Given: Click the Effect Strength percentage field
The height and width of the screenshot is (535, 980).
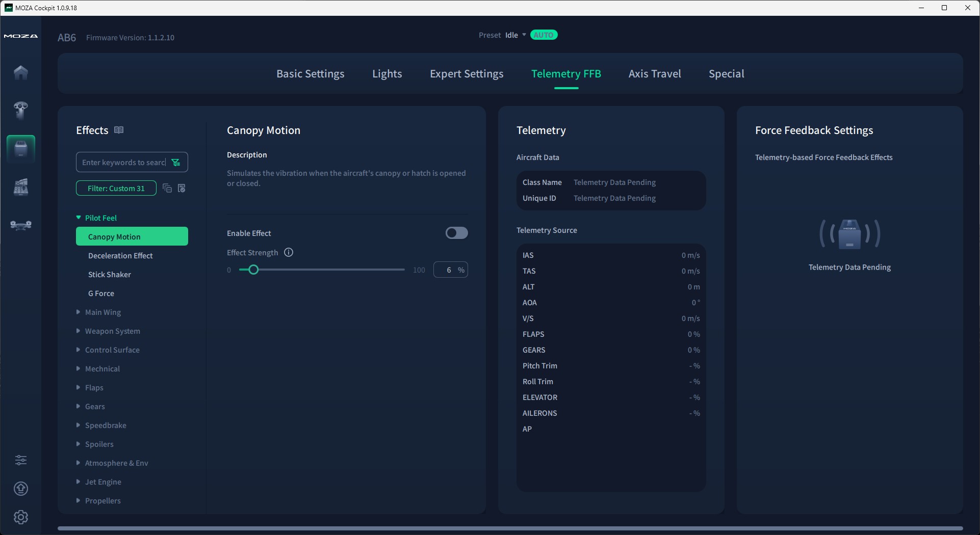Looking at the screenshot, I should tap(450, 270).
